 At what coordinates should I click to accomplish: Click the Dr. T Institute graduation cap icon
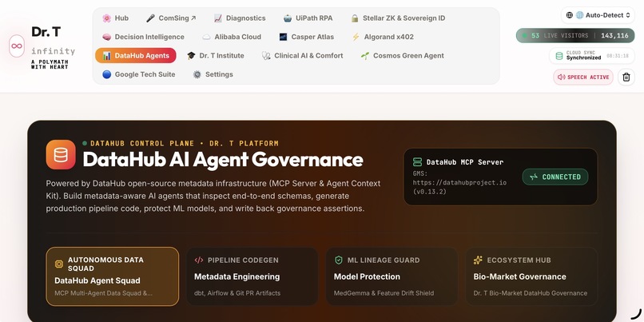pos(192,55)
